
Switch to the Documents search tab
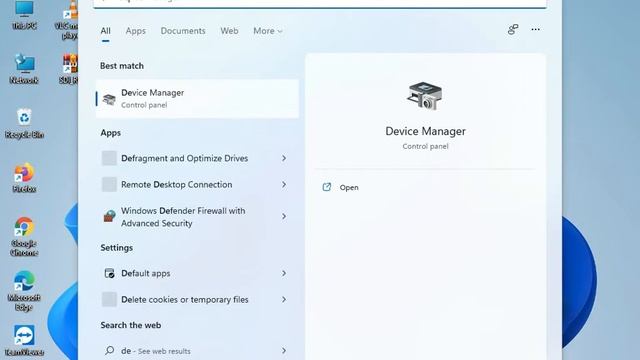(183, 31)
